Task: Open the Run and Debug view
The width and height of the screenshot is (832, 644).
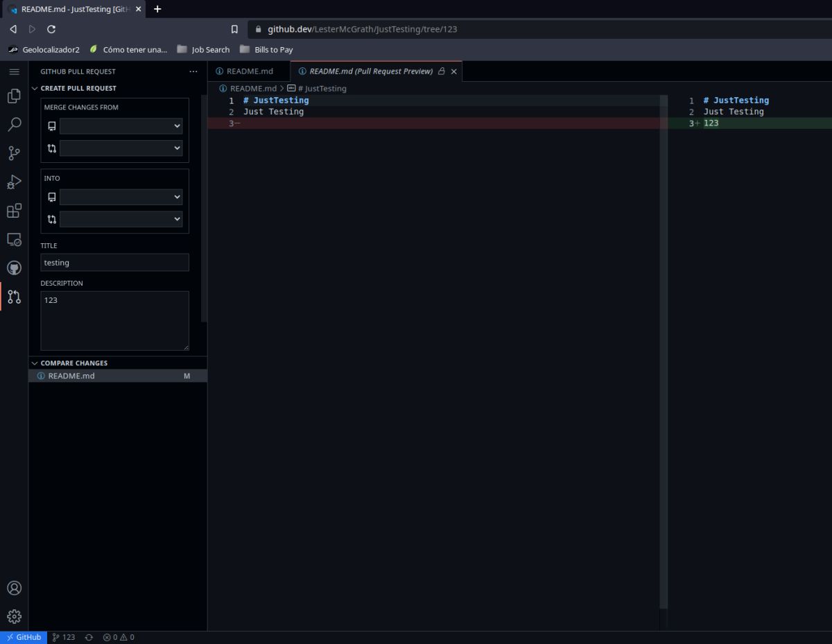Action: tap(14, 182)
